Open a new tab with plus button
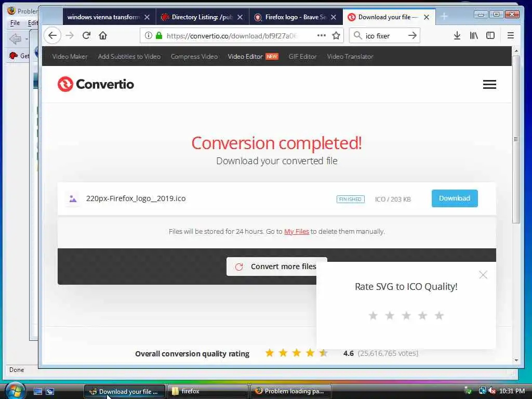The height and width of the screenshot is (399, 532). click(444, 16)
